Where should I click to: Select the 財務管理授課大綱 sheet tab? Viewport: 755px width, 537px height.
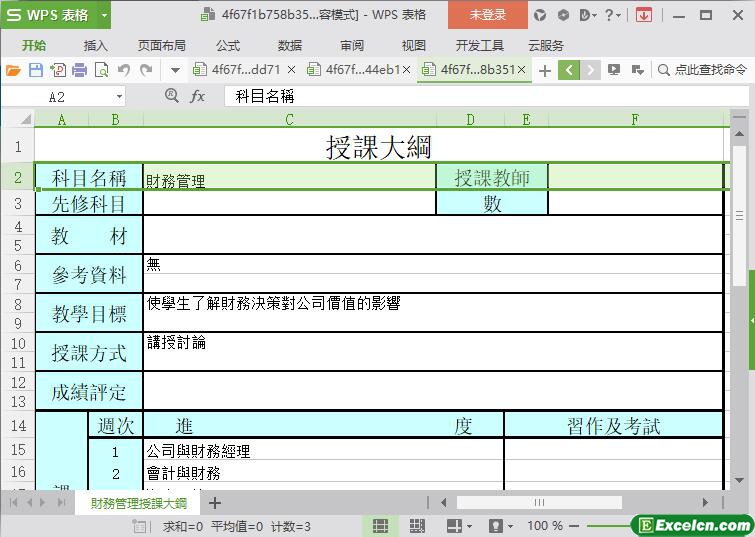pyautogui.click(x=139, y=503)
